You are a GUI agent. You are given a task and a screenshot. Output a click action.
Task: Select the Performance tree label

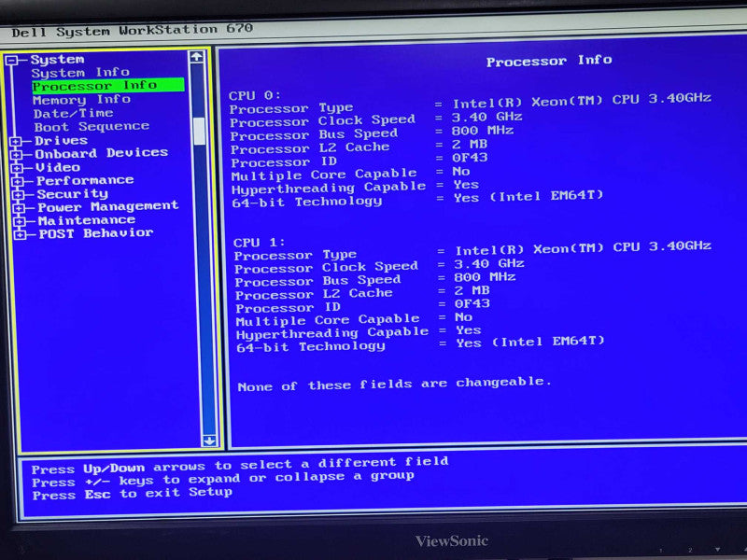[x=85, y=181]
